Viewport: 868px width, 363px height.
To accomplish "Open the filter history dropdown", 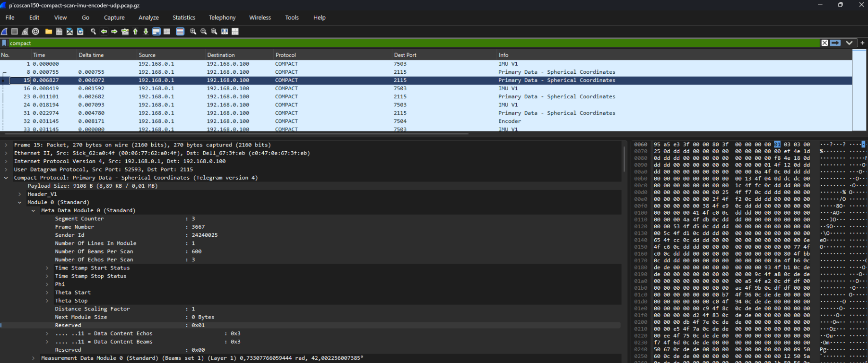I will tap(849, 43).
